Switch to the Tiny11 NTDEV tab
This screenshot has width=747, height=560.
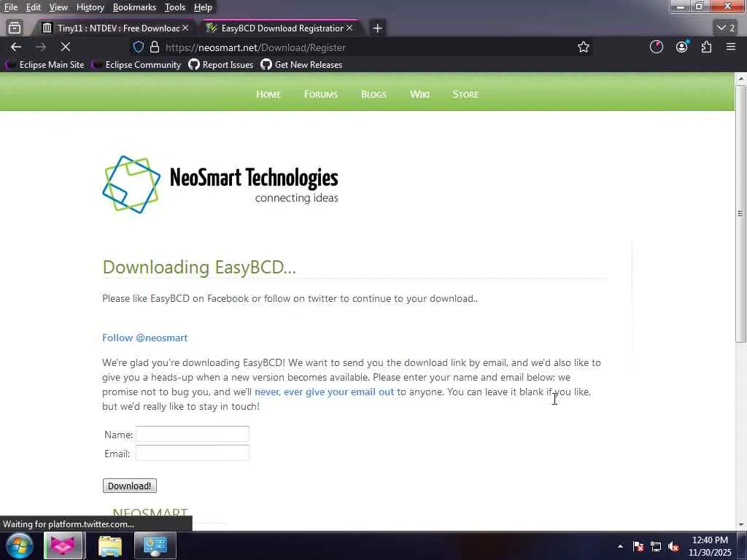(115, 28)
